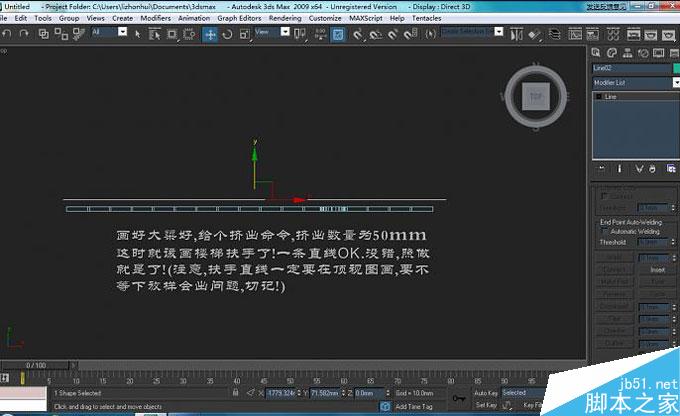Open the Edit menu

tap(20, 18)
